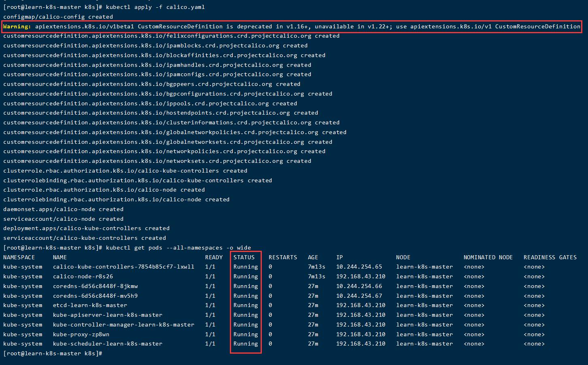
Task: Click the STATUS column header
Action: [244, 258]
